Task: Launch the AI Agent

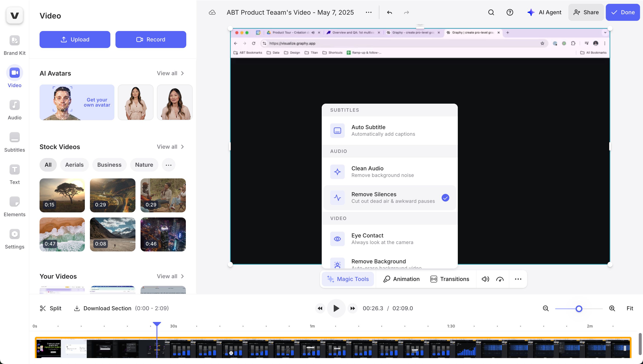Action: tap(544, 12)
